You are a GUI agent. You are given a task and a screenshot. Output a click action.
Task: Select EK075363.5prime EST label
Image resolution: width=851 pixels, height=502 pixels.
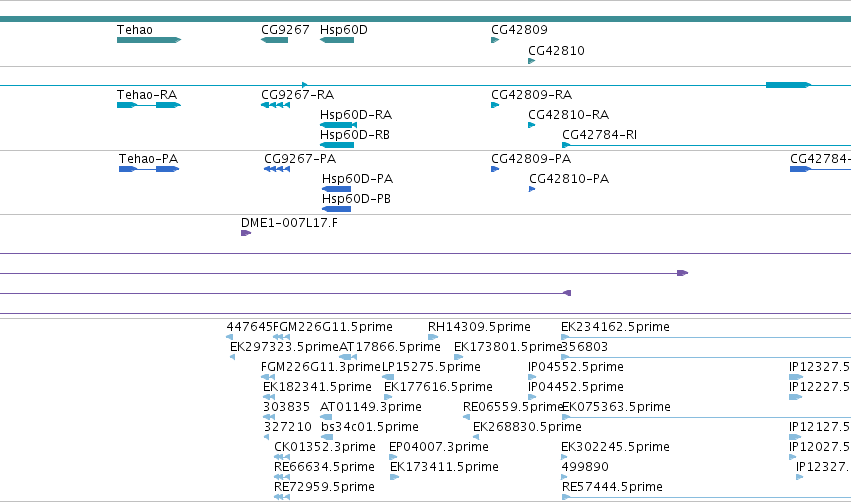click(616, 407)
